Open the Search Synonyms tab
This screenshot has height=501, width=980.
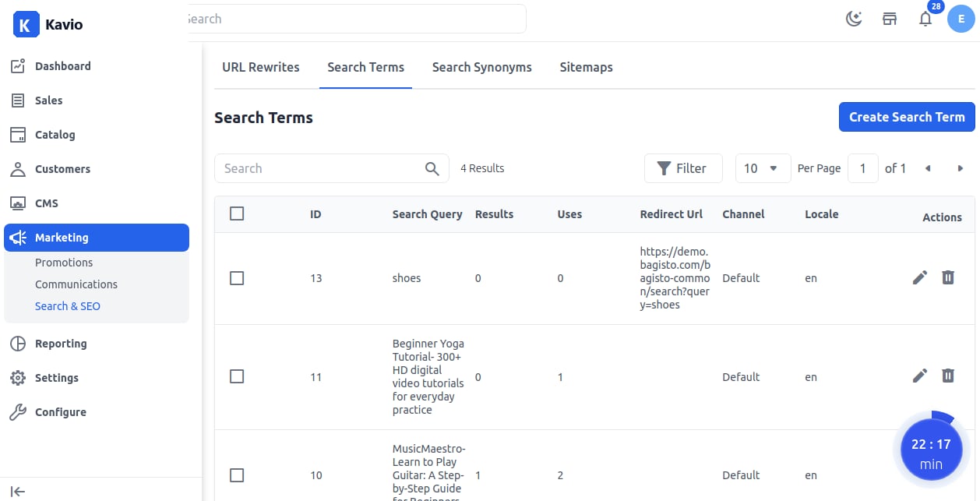[x=481, y=67]
